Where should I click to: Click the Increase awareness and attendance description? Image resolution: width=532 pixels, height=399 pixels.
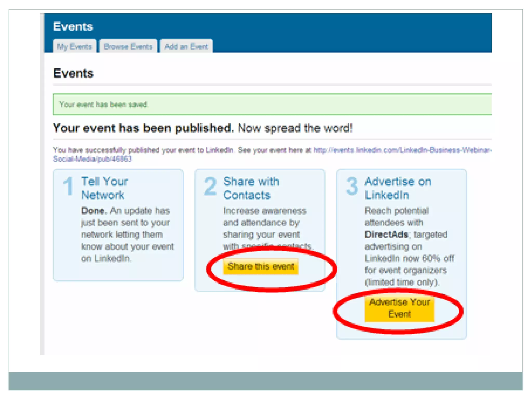[264, 223]
